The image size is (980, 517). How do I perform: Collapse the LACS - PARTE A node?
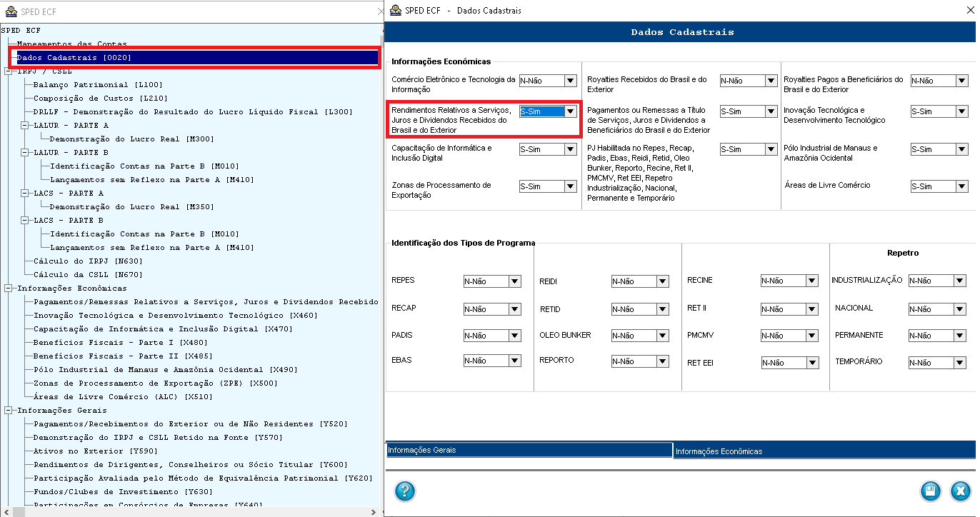point(24,194)
